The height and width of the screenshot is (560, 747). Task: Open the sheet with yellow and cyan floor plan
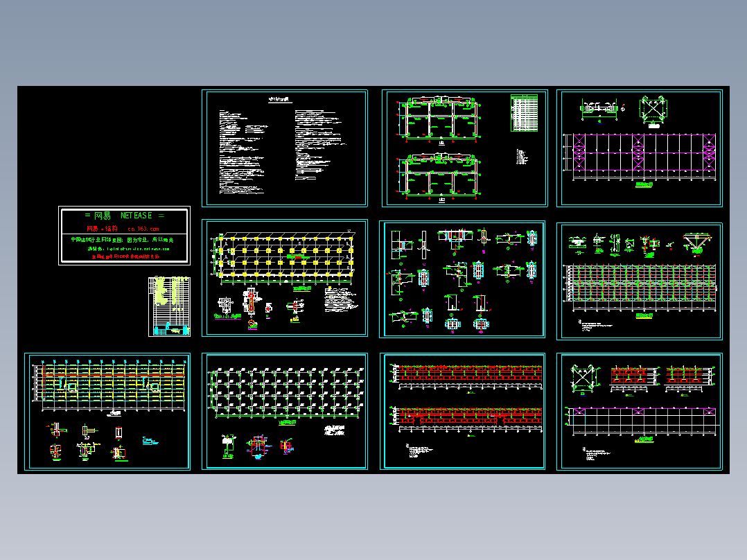pos(107,411)
